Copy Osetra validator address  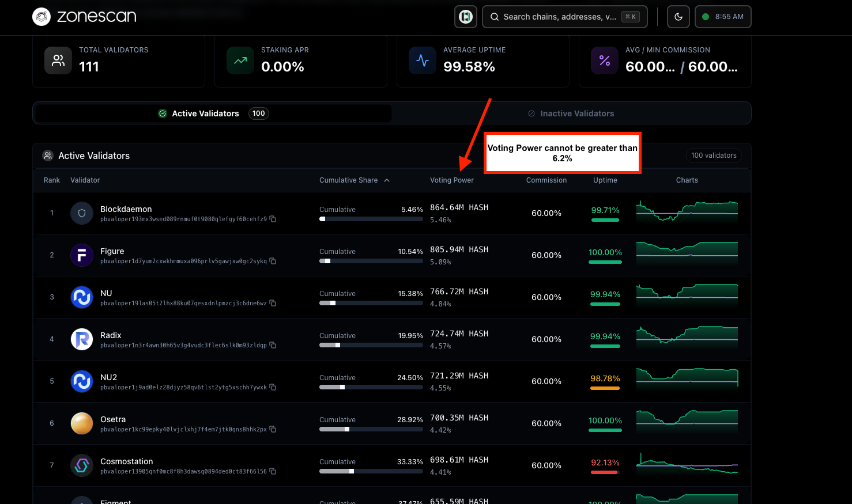pyautogui.click(x=273, y=430)
